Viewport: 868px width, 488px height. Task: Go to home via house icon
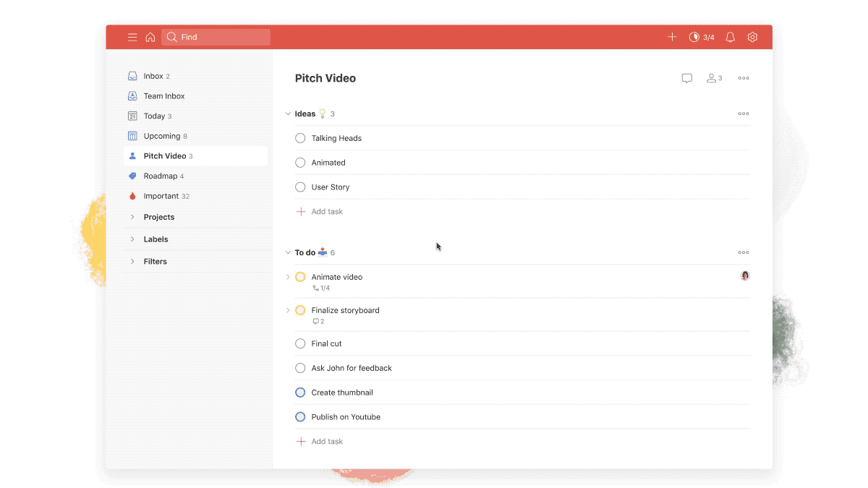[x=150, y=38]
